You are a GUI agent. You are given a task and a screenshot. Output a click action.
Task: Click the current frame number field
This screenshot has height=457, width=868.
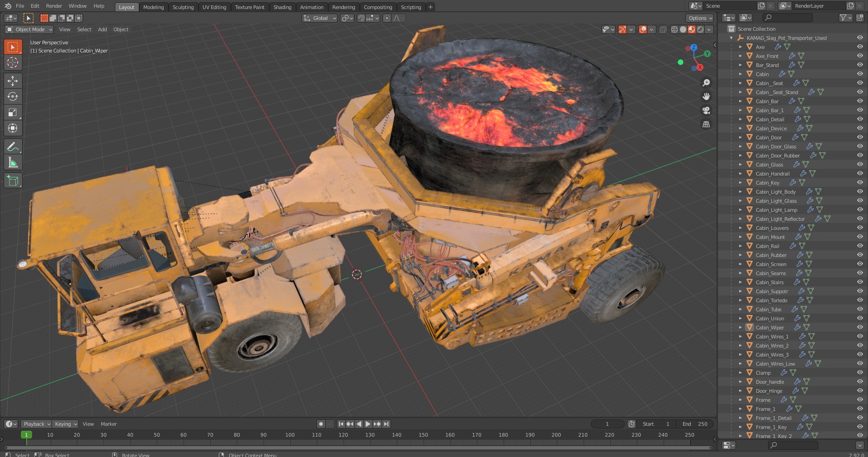tap(607, 424)
